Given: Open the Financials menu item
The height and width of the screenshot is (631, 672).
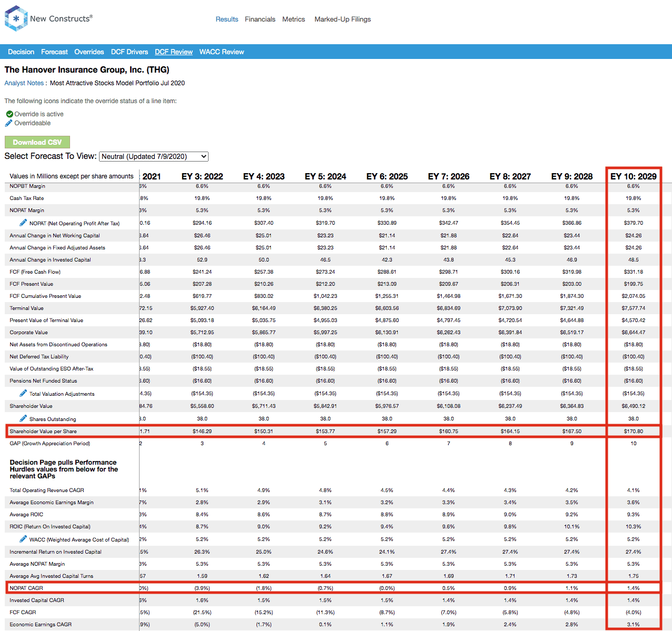Looking at the screenshot, I should coord(260,19).
